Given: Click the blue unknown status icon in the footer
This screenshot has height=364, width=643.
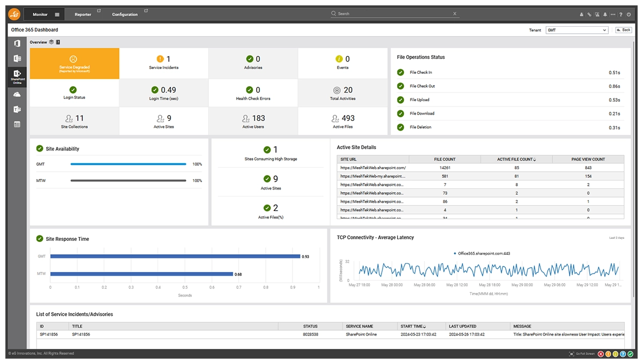Looking at the screenshot, I should click(x=623, y=354).
